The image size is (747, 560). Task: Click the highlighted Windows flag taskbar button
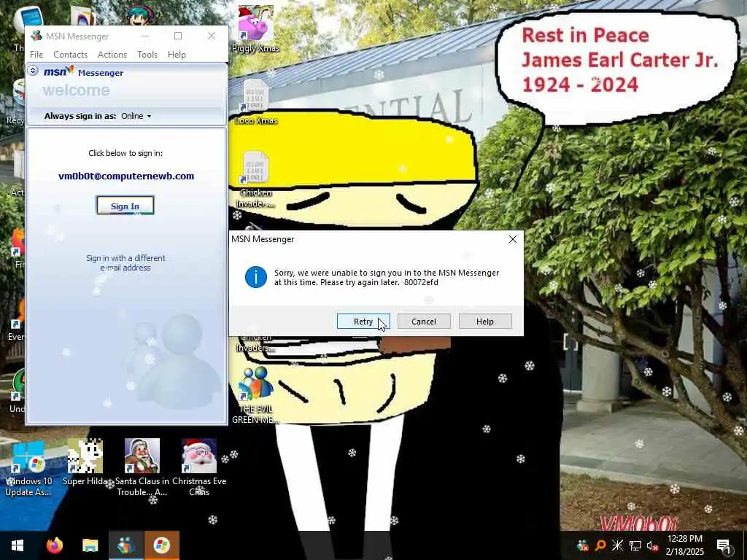click(x=161, y=545)
